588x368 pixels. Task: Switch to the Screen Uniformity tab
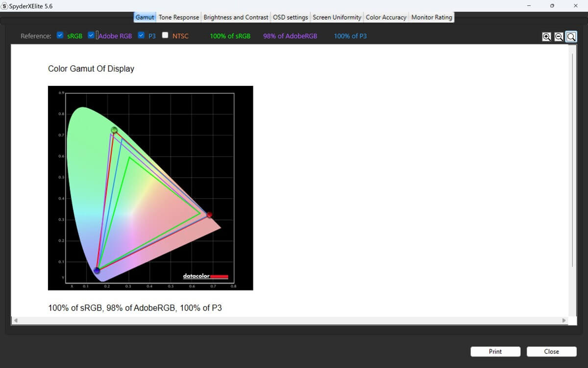pyautogui.click(x=337, y=17)
